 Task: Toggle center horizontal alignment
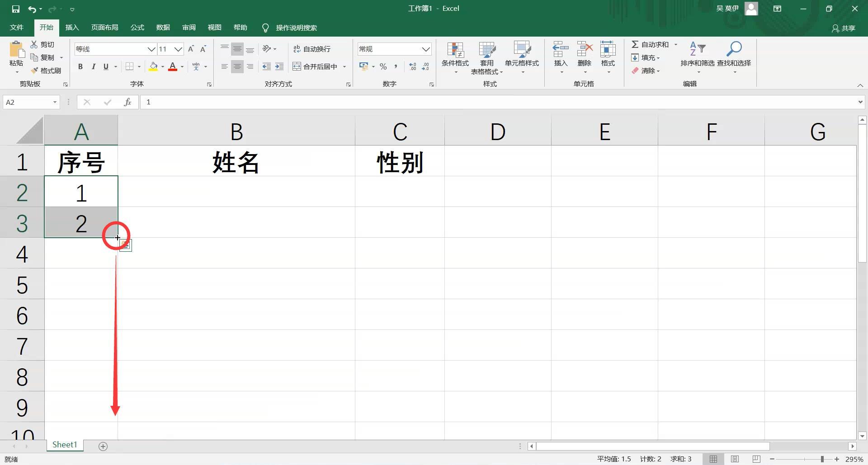[237, 66]
